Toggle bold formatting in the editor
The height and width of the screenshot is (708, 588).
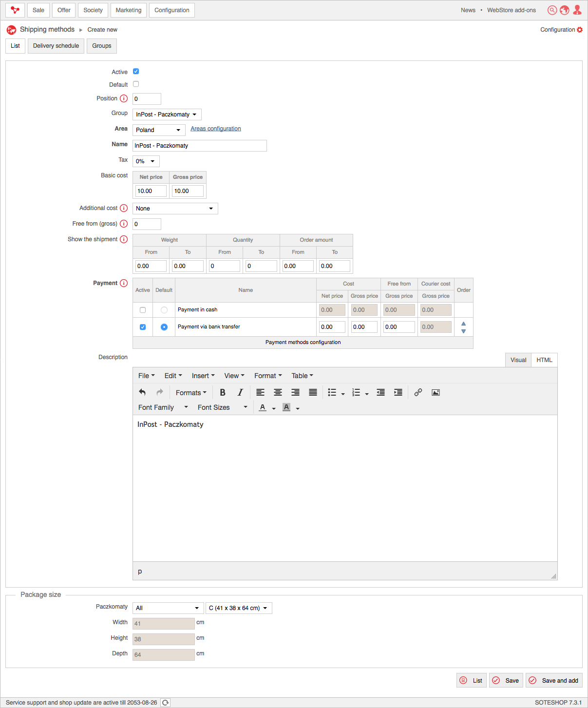click(x=223, y=392)
